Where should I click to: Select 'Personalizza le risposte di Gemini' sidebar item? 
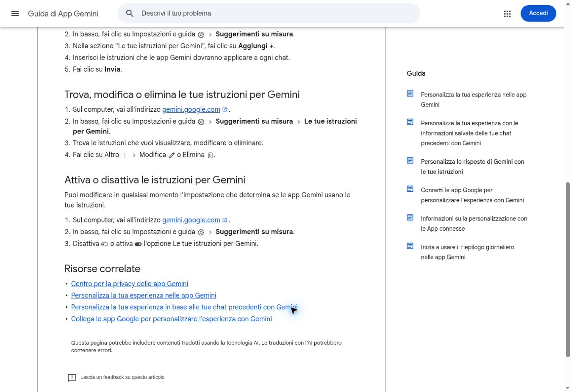pos(472,167)
